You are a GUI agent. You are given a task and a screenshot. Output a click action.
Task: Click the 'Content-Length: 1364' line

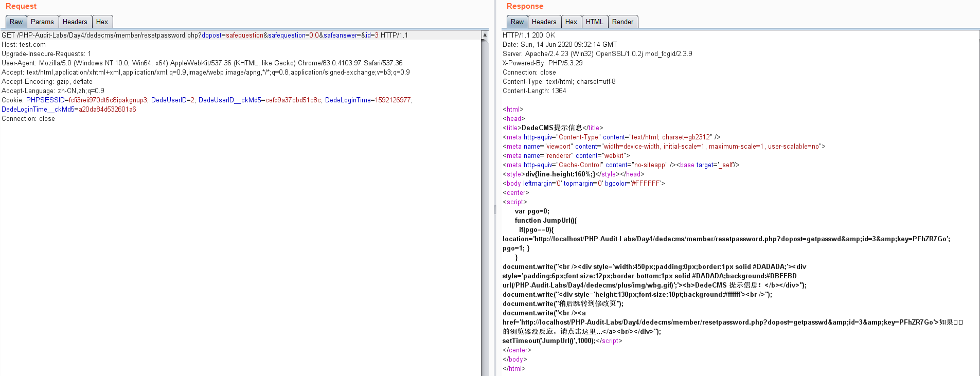(534, 91)
